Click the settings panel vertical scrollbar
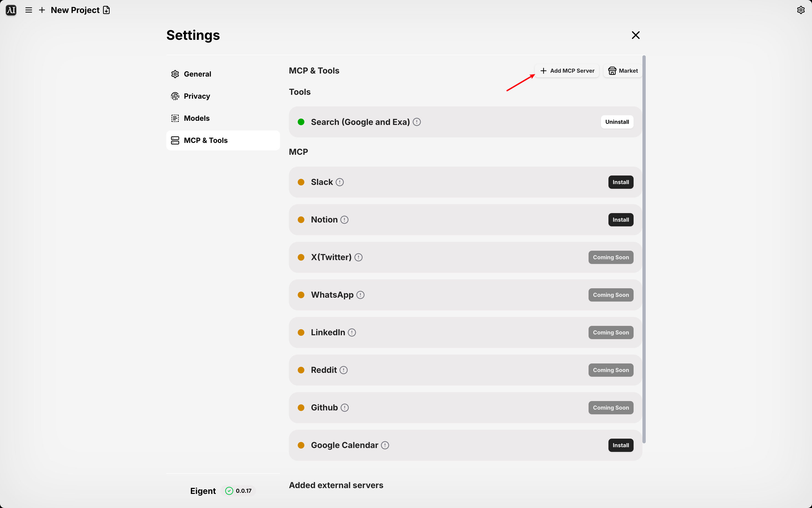Viewport: 812px width, 508px height. coord(644,249)
